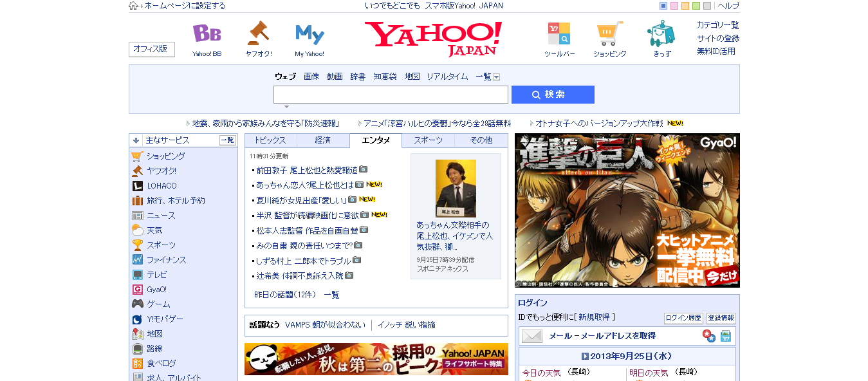This screenshot has height=381, width=868.
Task: Click the ゲーム controller icon
Action: tap(137, 304)
